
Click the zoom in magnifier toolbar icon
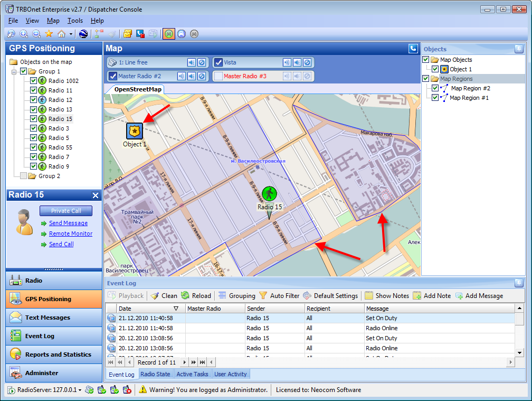point(24,34)
